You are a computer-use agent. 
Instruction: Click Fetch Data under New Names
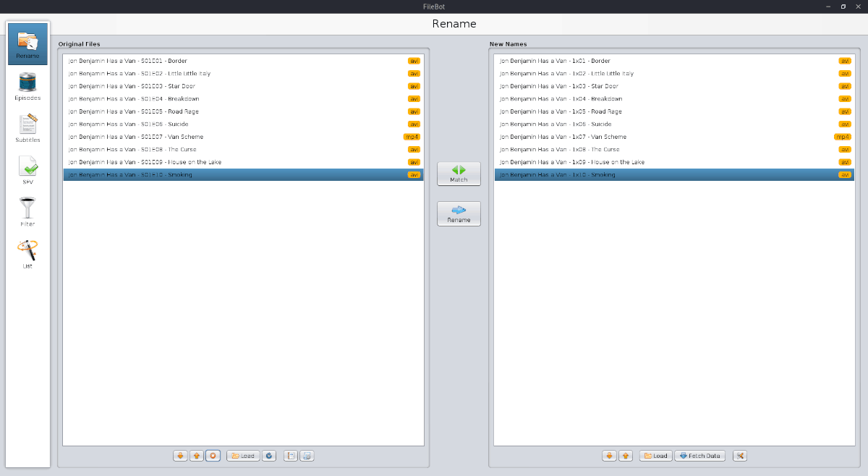(x=699, y=456)
